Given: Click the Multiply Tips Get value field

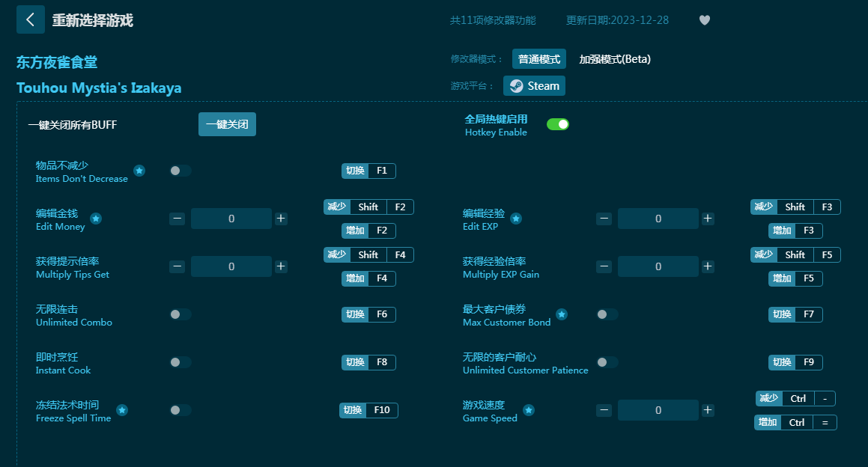Looking at the screenshot, I should pyautogui.click(x=231, y=266).
